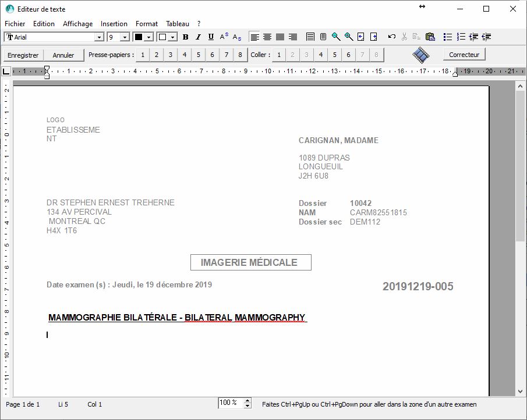
Task: Click the heading MAMMOGRAPHIE BILATÉRALE - BILATERAL MAMMOGRAPHY
Action: click(177, 317)
